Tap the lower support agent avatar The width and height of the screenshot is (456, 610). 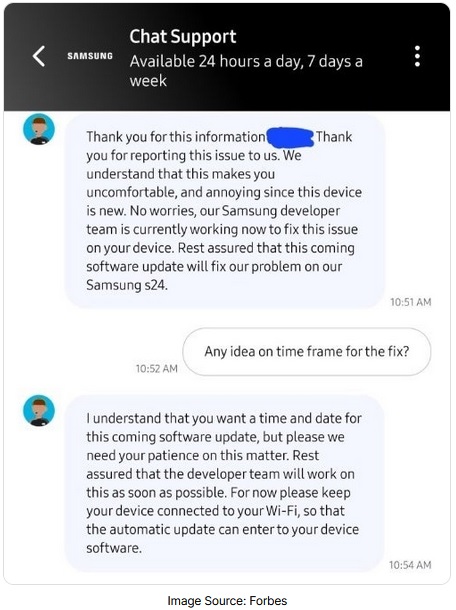click(39, 410)
